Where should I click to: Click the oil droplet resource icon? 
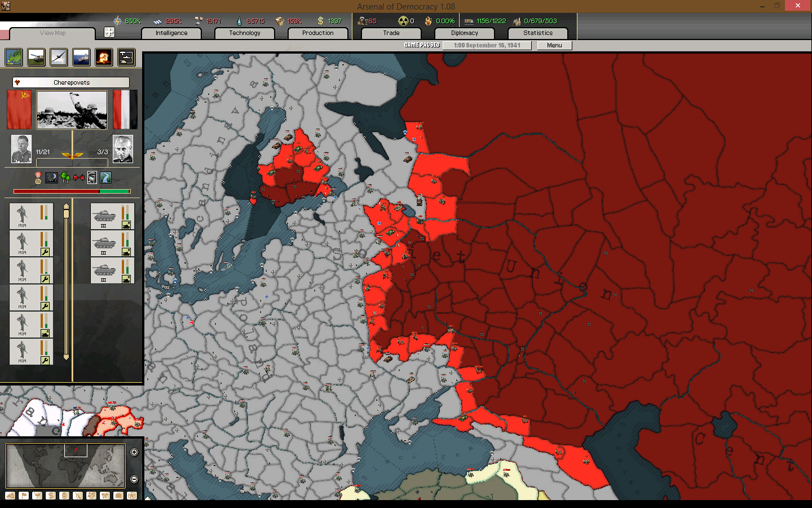pos(239,21)
